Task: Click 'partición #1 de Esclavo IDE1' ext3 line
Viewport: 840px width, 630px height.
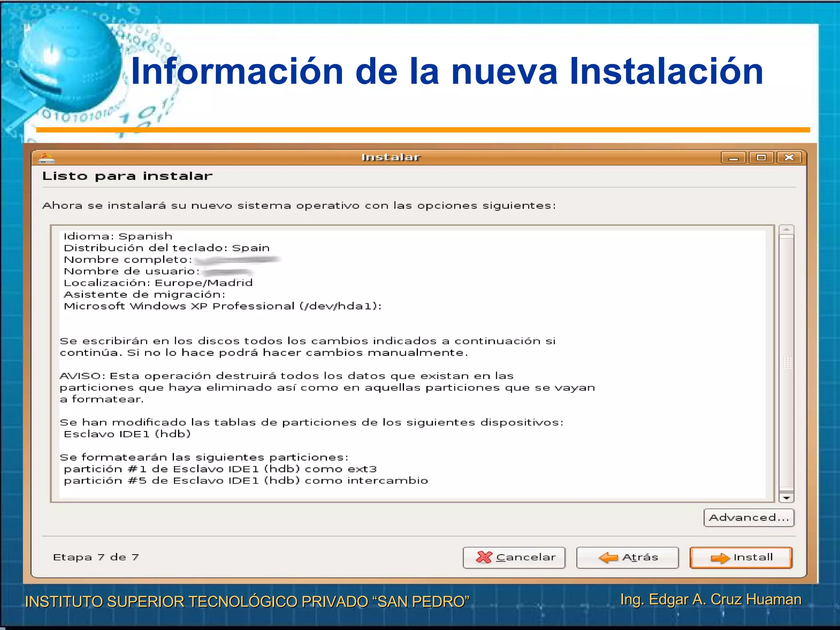Action: tap(220, 469)
